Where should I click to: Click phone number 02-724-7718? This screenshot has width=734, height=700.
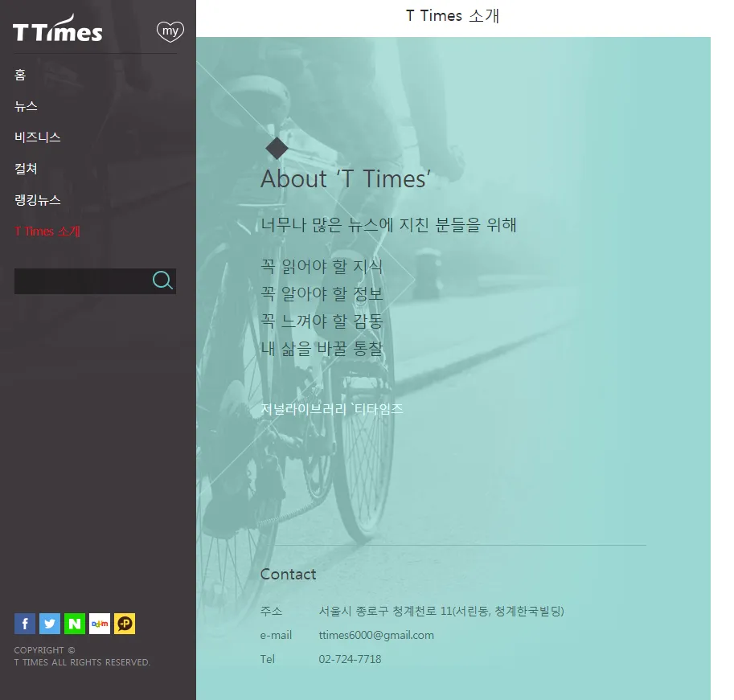(x=351, y=659)
